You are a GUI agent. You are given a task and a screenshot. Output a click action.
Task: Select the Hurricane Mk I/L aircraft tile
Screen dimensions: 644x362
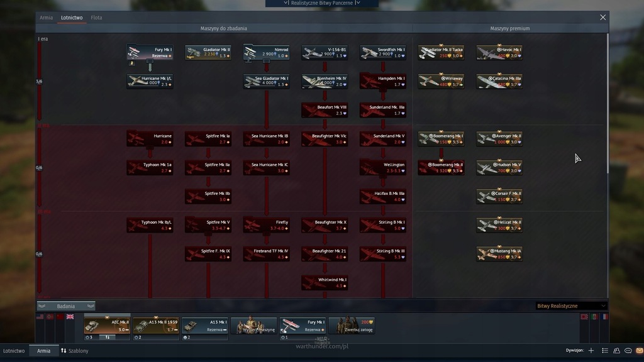click(x=150, y=81)
